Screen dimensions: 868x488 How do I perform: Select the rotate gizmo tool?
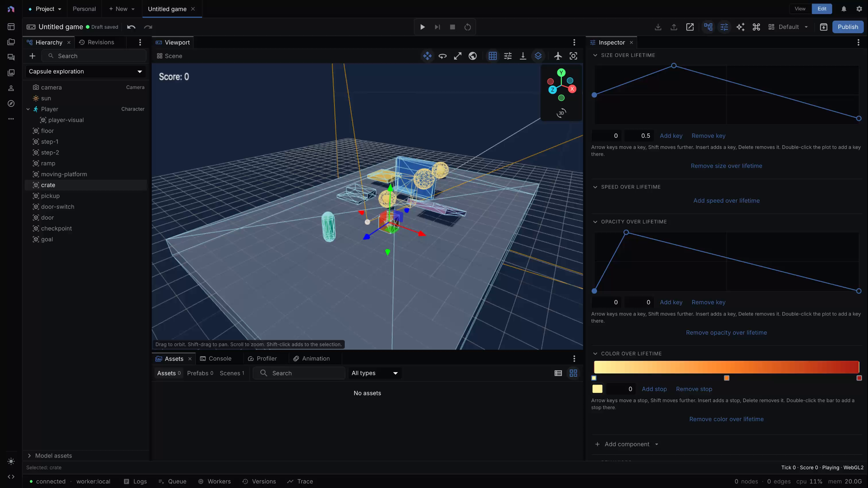pyautogui.click(x=442, y=56)
